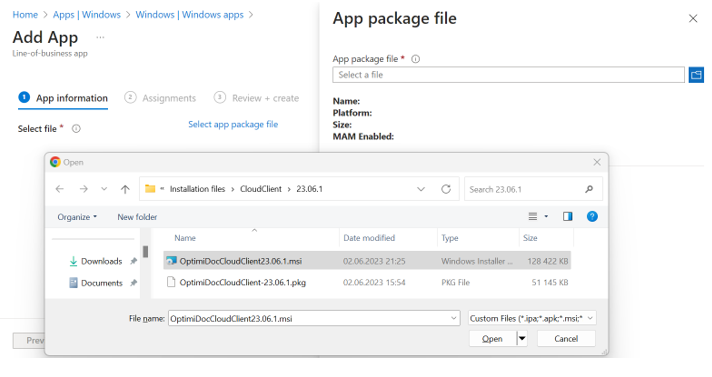The height and width of the screenshot is (377, 712).
Task: Click the info icon next to Select file
Action: (76, 129)
